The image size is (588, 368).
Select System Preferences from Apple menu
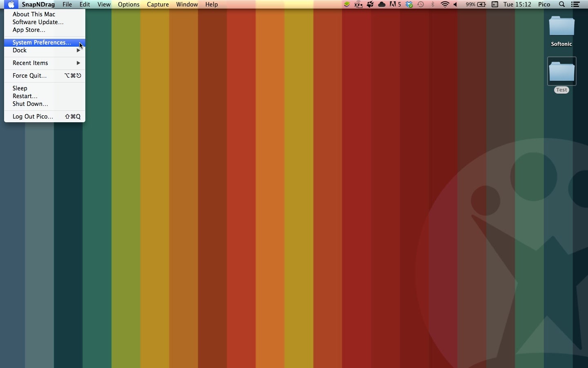(42, 43)
